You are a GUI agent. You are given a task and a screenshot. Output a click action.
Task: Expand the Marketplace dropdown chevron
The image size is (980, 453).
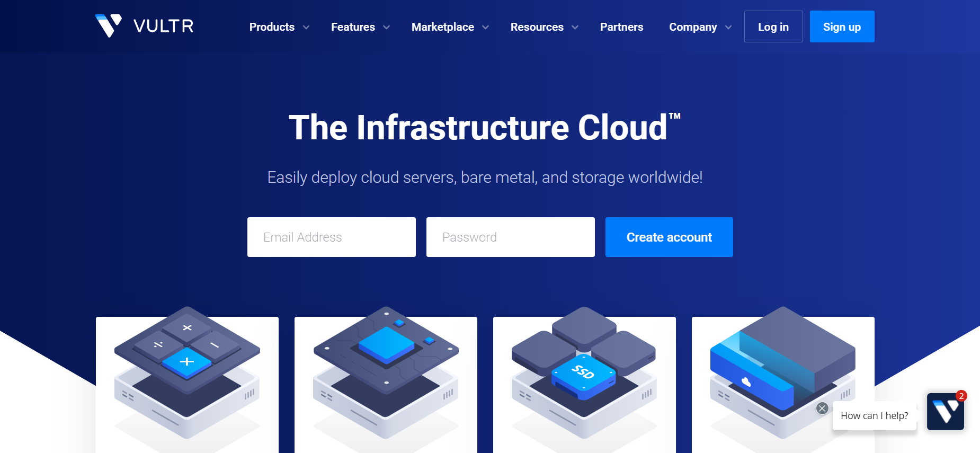click(x=486, y=27)
